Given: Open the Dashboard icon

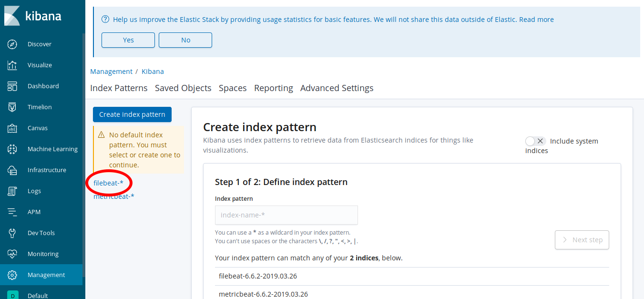Looking at the screenshot, I should point(11,86).
